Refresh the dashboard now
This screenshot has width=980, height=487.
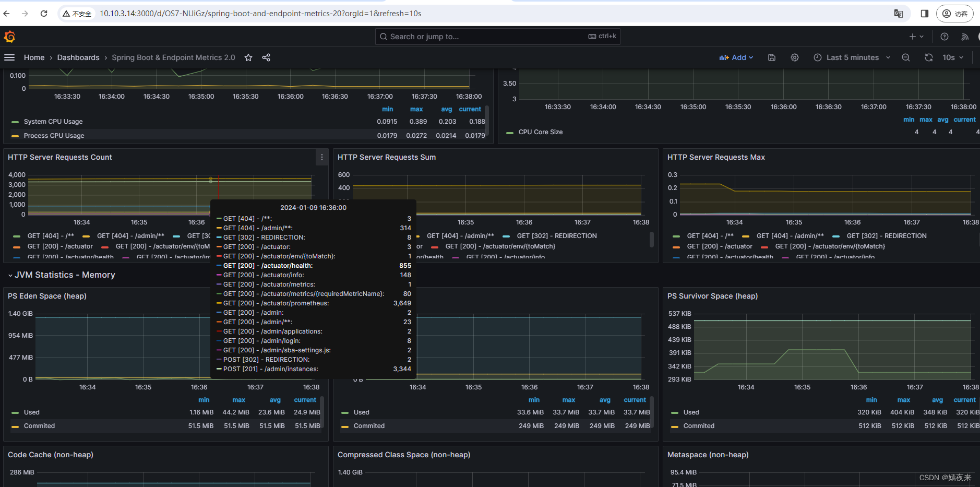tap(929, 57)
